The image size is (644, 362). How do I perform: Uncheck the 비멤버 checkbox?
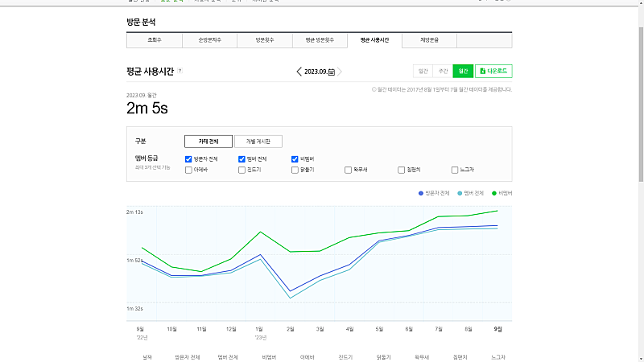coord(295,159)
